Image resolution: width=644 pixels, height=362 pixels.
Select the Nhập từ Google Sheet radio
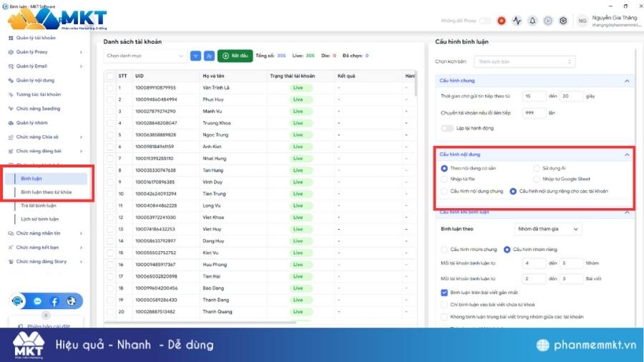537,179
